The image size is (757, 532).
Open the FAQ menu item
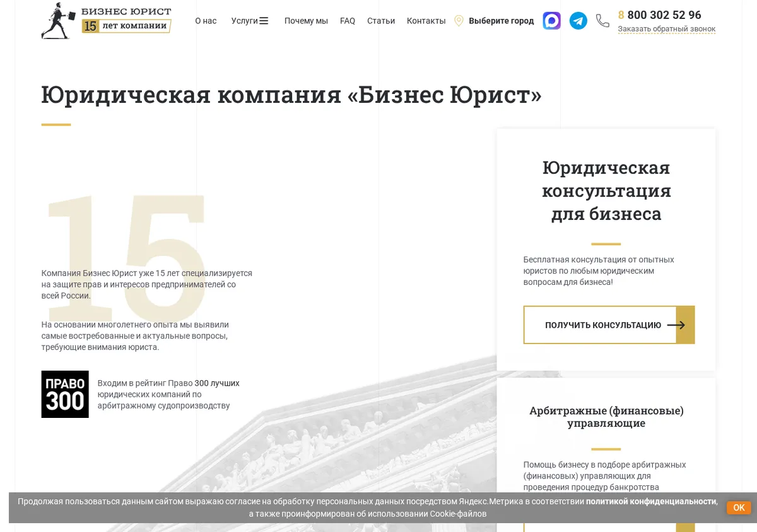(348, 21)
